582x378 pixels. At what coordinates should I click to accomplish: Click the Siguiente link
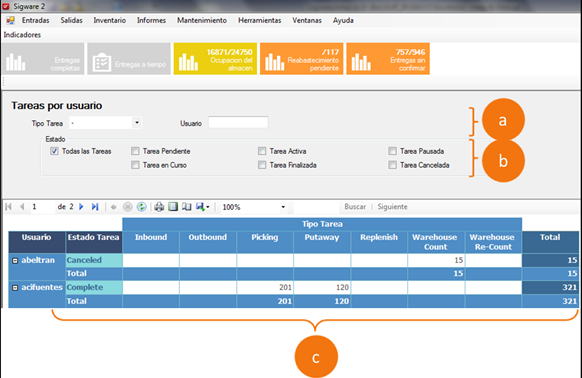tap(392, 207)
